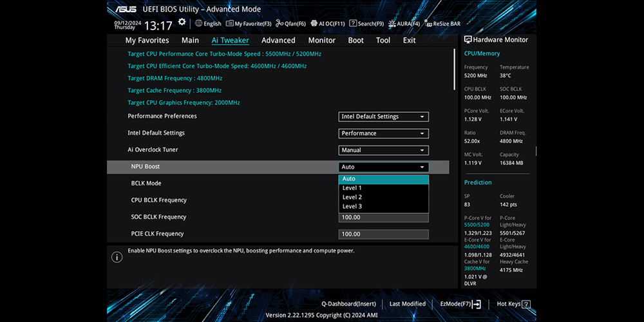Choose Level 1 NPU Boost
Image resolution: width=644 pixels, height=322 pixels.
click(384, 188)
